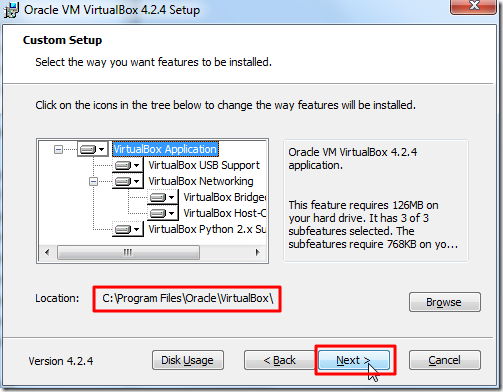The image size is (503, 392).
Task: Open the VirtualBox Application feature drive icon
Action: pyautogui.click(x=93, y=149)
